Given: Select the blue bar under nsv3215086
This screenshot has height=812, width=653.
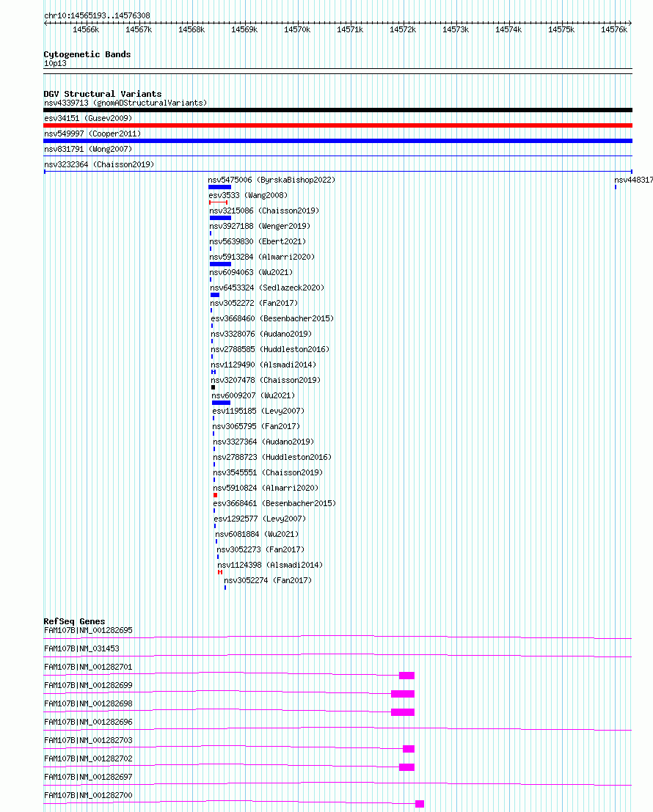Looking at the screenshot, I should [220, 218].
